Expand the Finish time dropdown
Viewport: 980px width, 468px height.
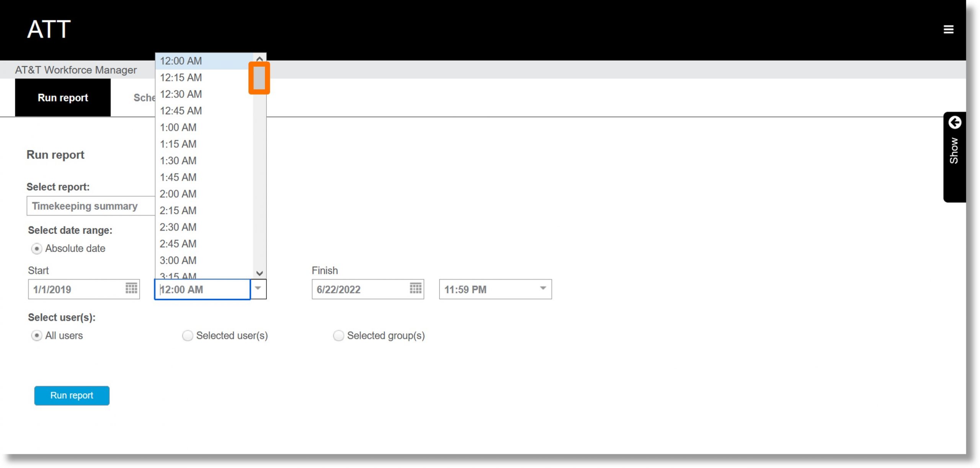tap(543, 288)
